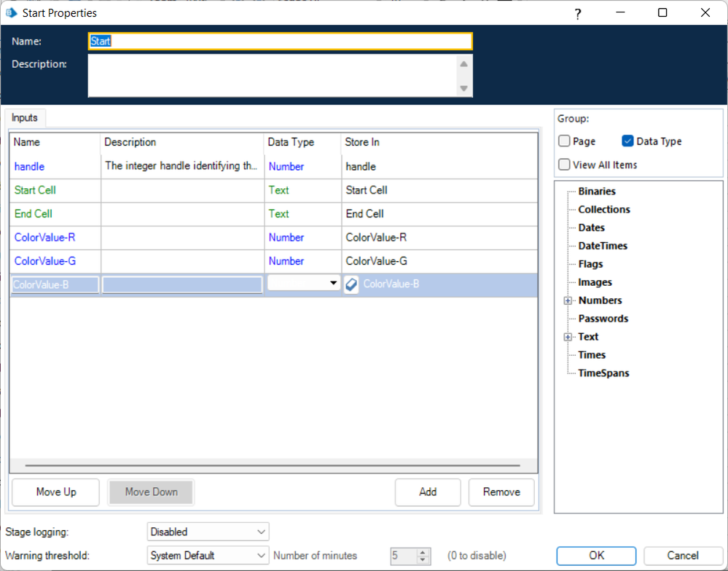Open the Stage logging dropdown
Image resolution: width=728 pixels, height=571 pixels.
point(208,532)
